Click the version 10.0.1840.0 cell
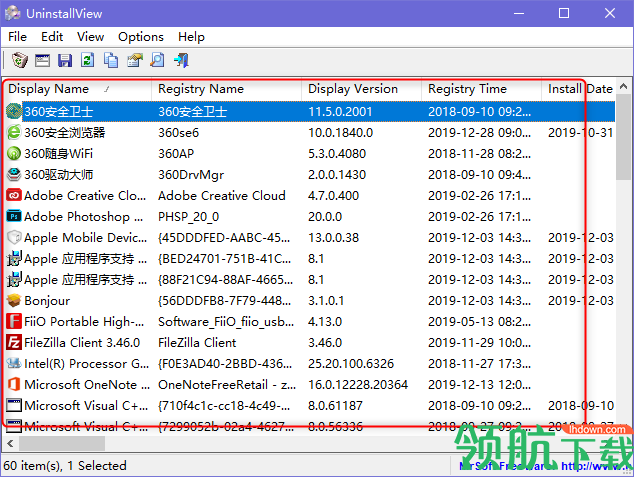This screenshot has width=634, height=477. (340, 133)
